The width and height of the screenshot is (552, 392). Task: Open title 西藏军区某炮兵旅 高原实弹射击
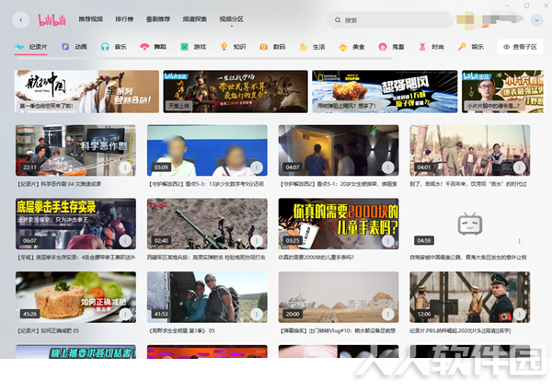tap(206, 258)
